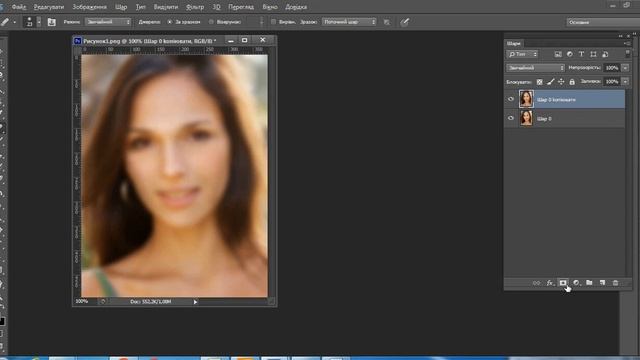The width and height of the screenshot is (640, 360).
Task: Click the lock all padlock icon
Action: [x=572, y=82]
